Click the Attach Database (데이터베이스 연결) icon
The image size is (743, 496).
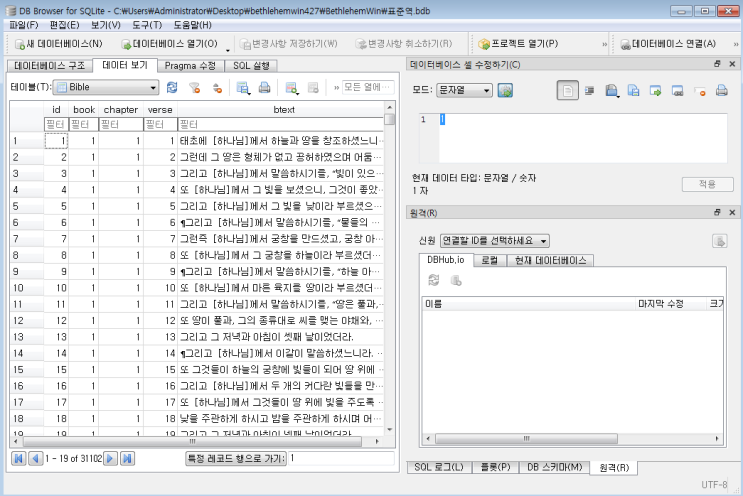[625, 45]
